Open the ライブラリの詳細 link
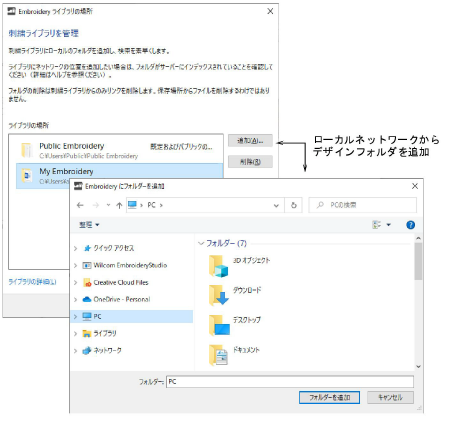Image resolution: width=464 pixels, height=424 pixels. point(32,282)
